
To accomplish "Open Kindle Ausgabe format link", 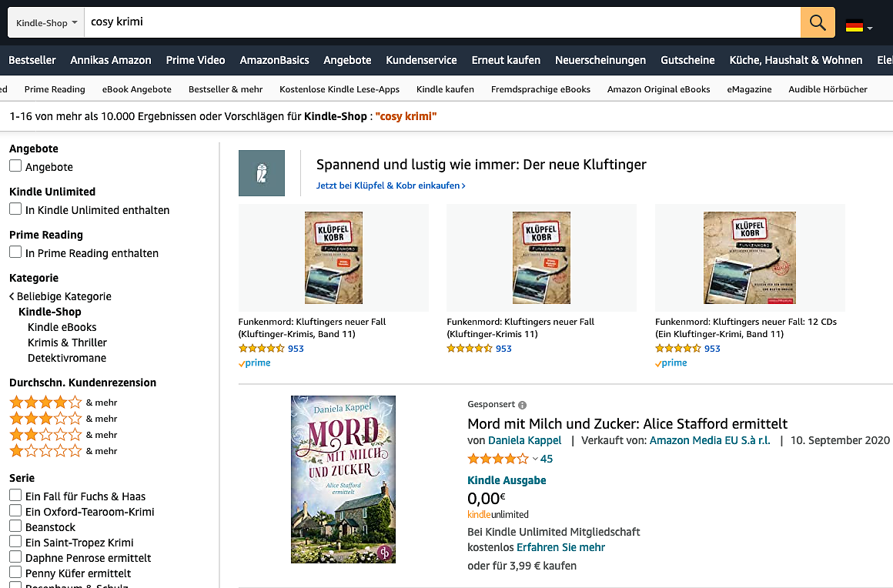I will pos(507,480).
